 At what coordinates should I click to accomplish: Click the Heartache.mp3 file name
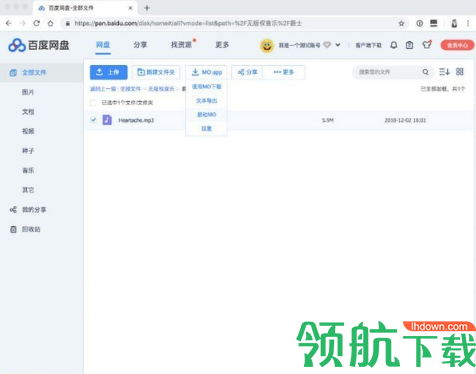pos(136,120)
